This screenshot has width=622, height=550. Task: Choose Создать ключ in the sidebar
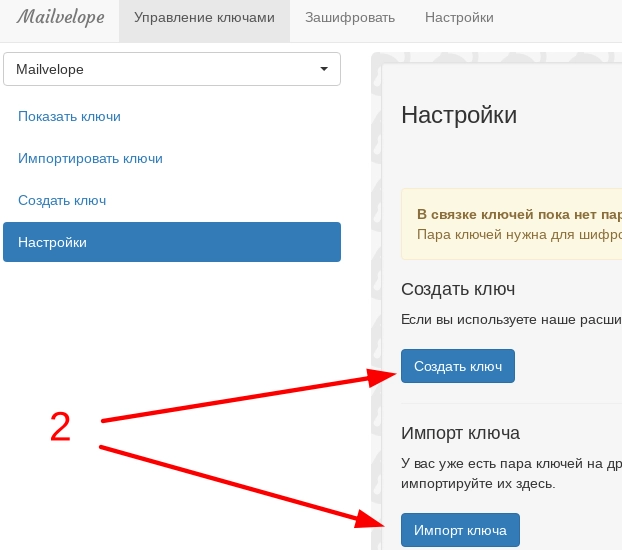pyautogui.click(x=62, y=200)
